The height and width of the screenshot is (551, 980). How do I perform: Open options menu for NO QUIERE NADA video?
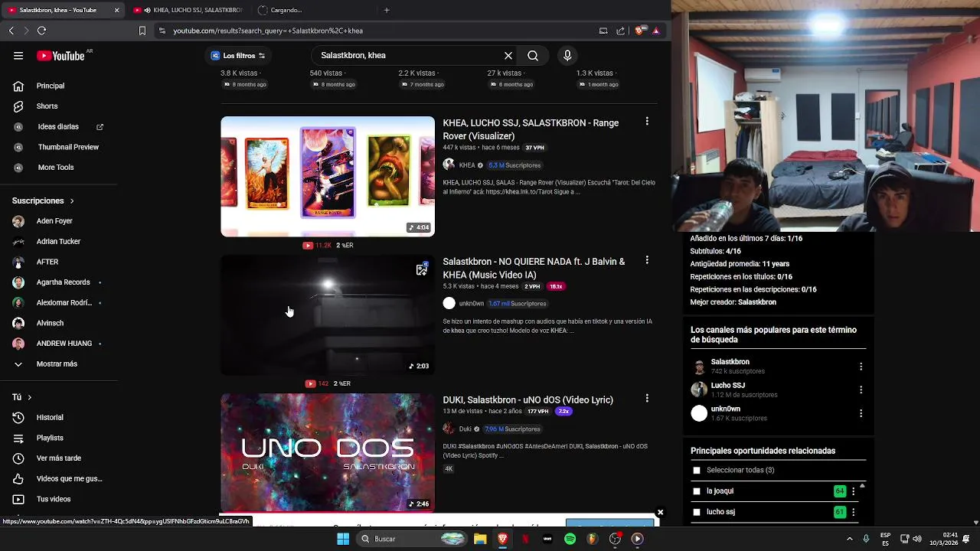(647, 260)
